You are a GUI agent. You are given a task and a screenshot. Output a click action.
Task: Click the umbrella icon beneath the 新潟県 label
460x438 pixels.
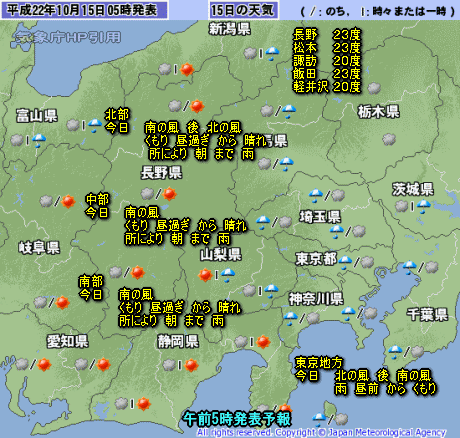click(x=272, y=53)
